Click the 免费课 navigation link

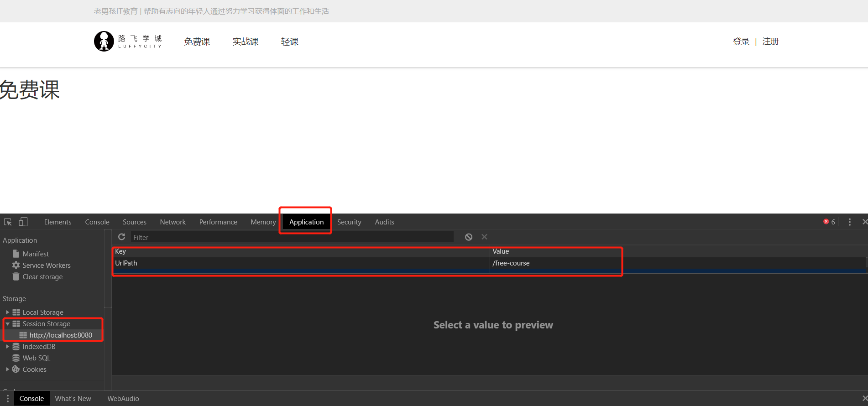coord(197,42)
